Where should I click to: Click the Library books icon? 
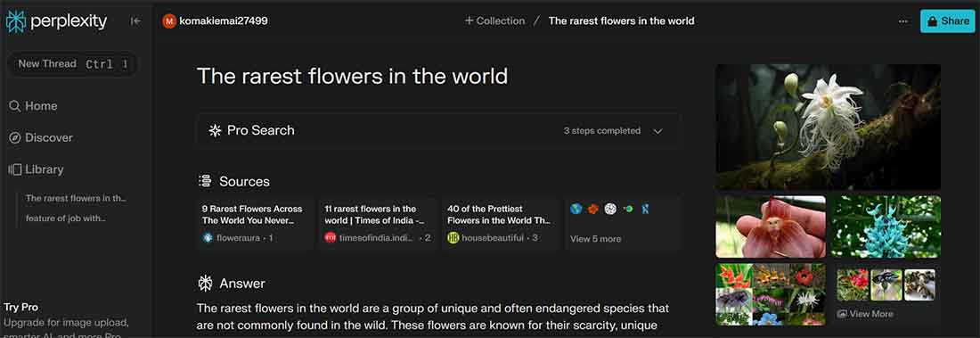(14, 169)
